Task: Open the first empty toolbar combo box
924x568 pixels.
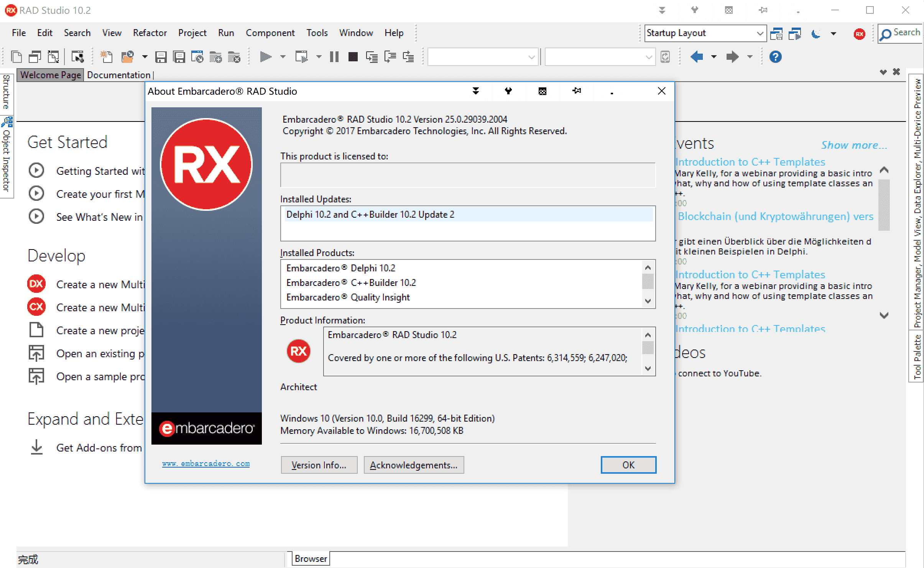Action: click(483, 57)
